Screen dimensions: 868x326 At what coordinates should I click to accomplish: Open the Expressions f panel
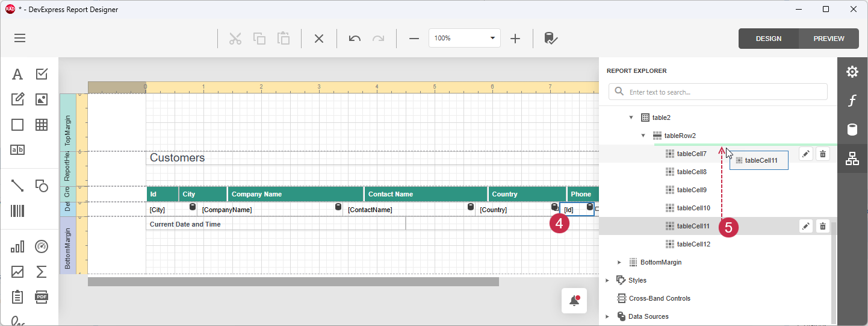pyautogui.click(x=852, y=101)
